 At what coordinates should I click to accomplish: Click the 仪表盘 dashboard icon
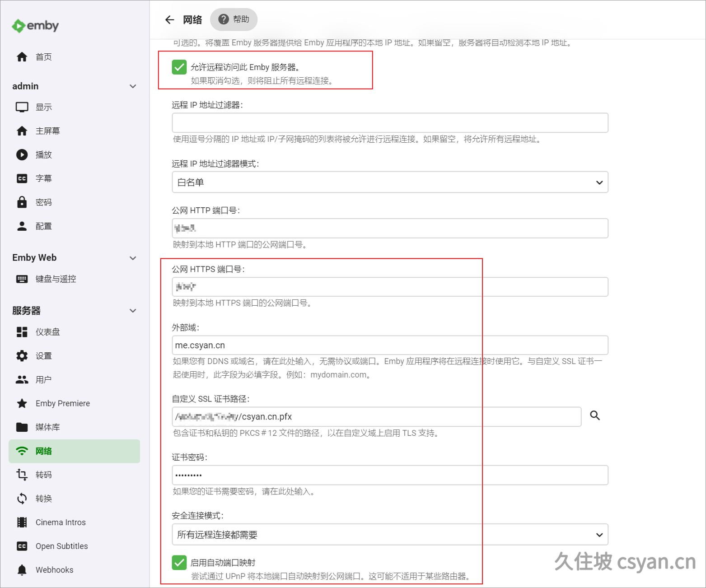pos(22,332)
